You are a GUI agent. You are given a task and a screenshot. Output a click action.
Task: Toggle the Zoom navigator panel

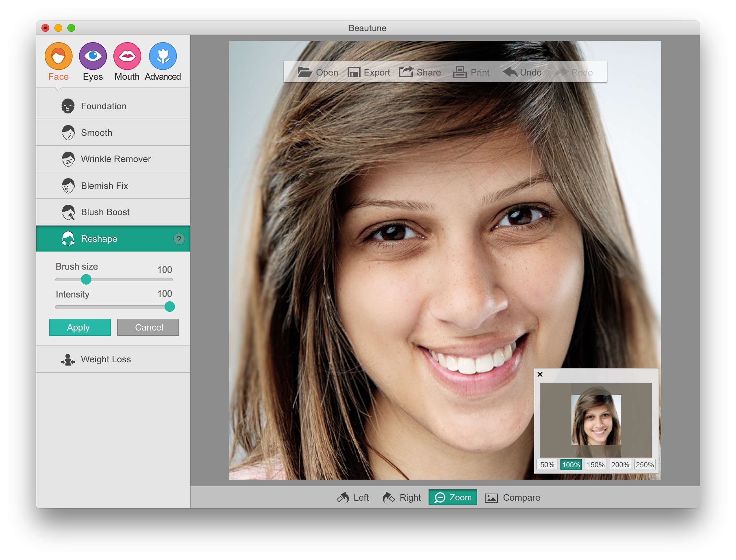coord(453,498)
